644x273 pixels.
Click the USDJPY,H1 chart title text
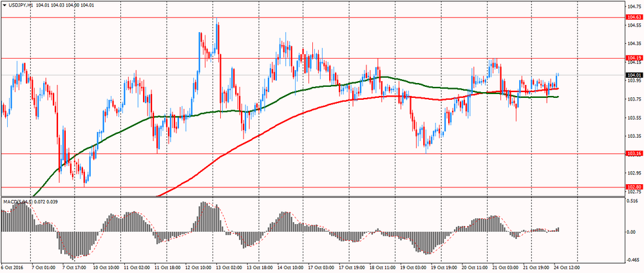click(x=22, y=5)
